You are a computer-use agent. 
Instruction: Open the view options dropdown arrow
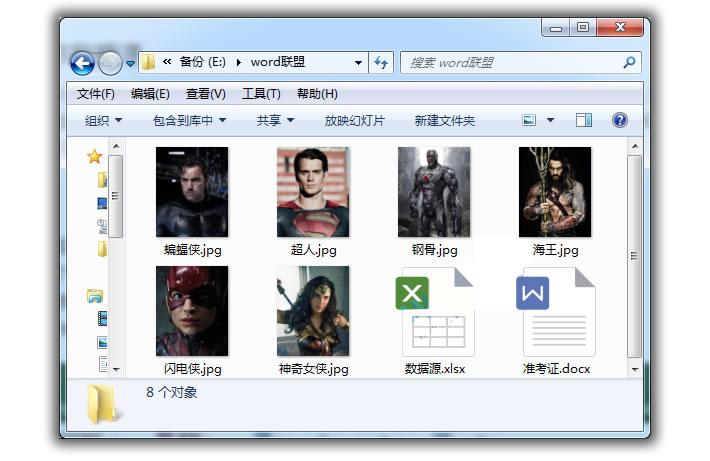pyautogui.click(x=551, y=120)
